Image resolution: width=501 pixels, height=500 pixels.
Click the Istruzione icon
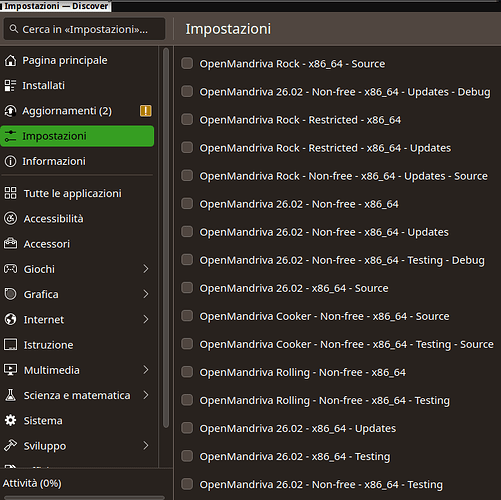pyautogui.click(x=10, y=345)
